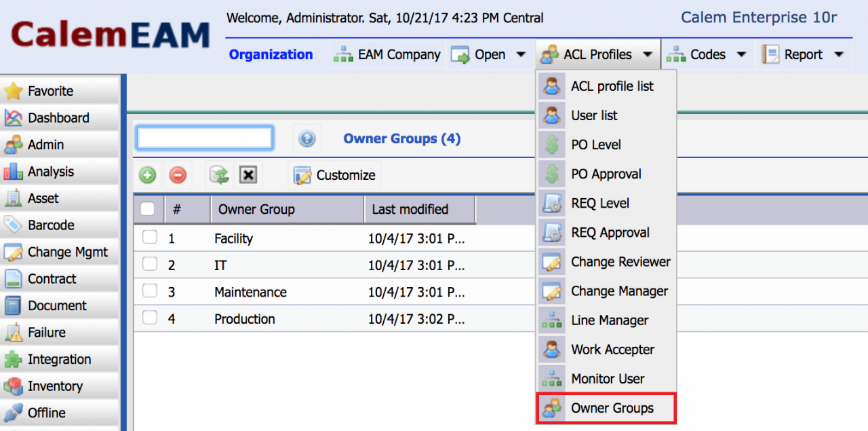
Task: Choose ACL profile list from the menu
Action: pyautogui.click(x=606, y=87)
